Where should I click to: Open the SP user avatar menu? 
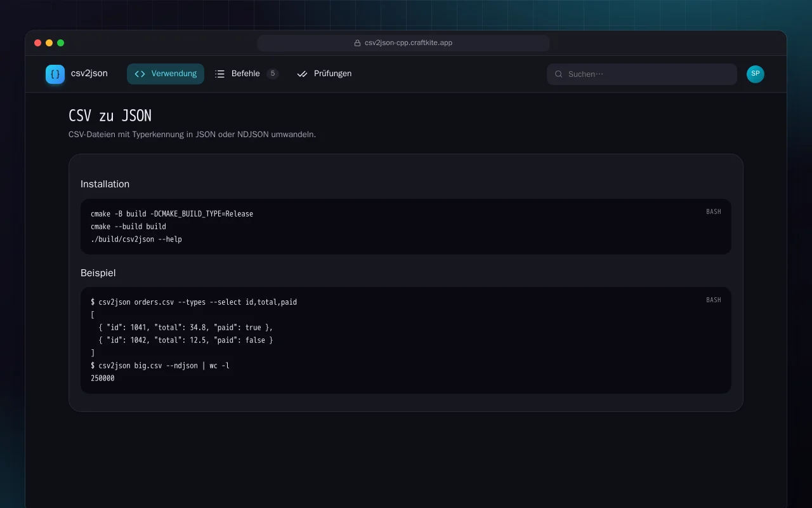tap(756, 74)
